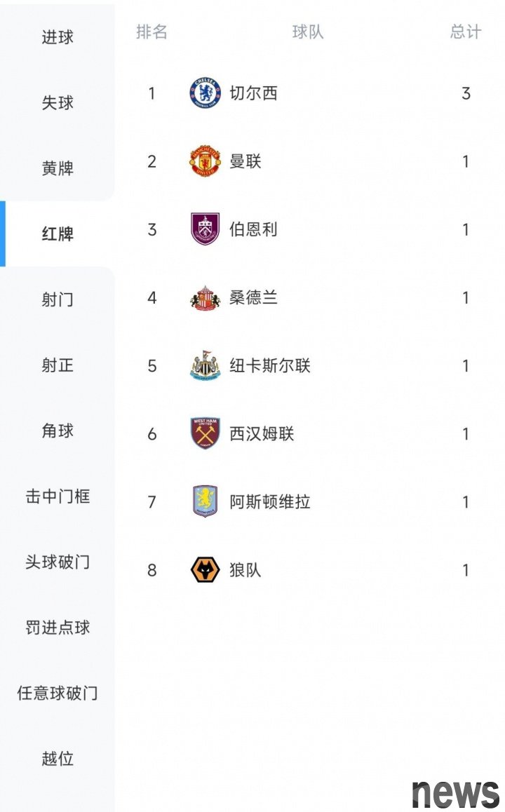Click the Aston Villa crest icon
Viewport: 505px width, 812px height.
pyautogui.click(x=205, y=501)
